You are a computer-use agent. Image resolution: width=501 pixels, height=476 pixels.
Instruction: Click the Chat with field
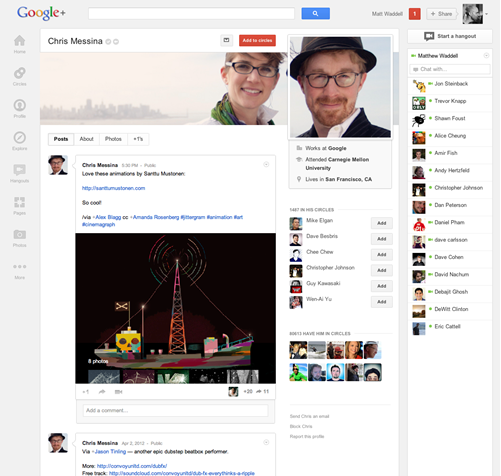pyautogui.click(x=450, y=69)
